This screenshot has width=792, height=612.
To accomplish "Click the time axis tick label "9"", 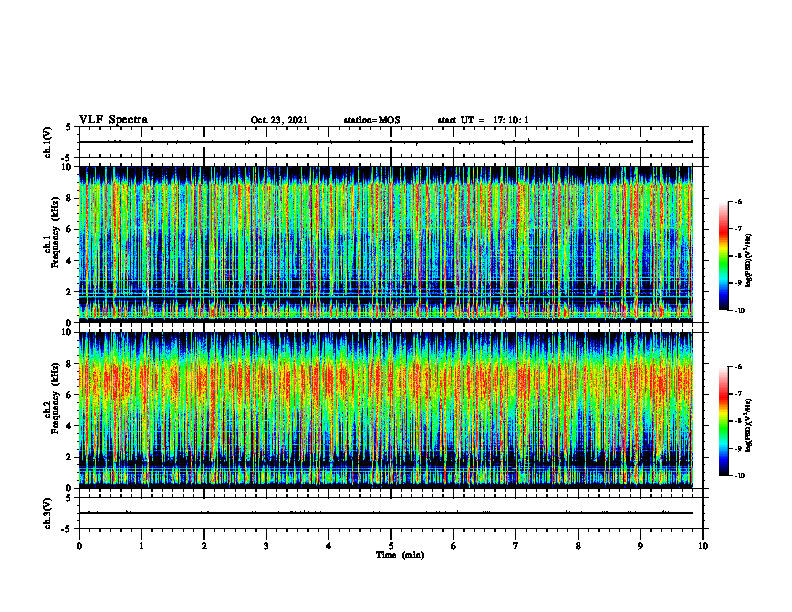I will (x=640, y=546).
